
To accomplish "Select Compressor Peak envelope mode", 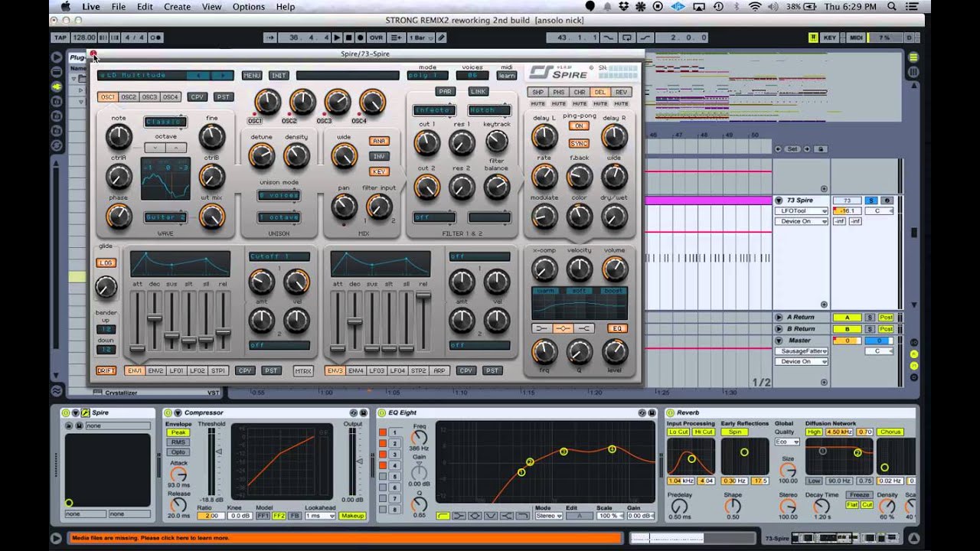I will click(x=178, y=432).
